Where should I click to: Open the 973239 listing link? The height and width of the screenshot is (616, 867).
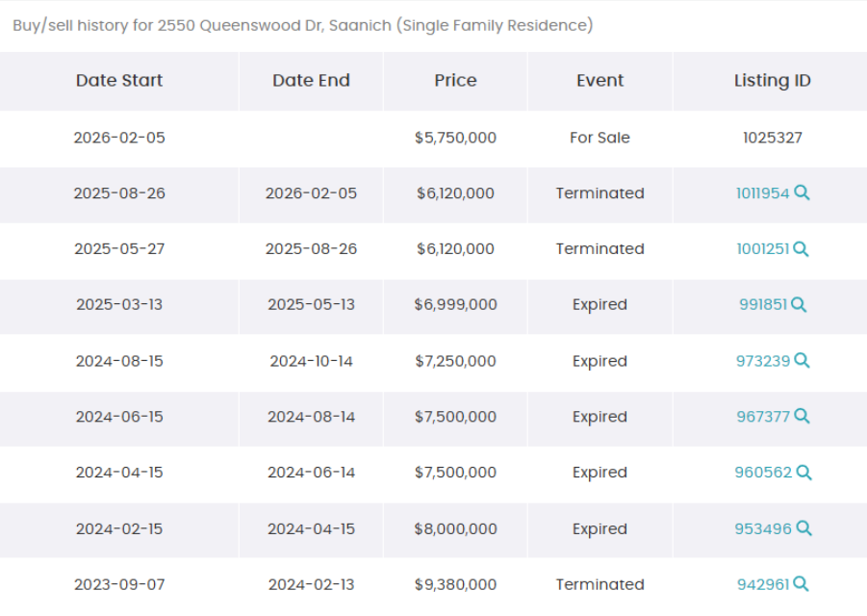click(763, 361)
